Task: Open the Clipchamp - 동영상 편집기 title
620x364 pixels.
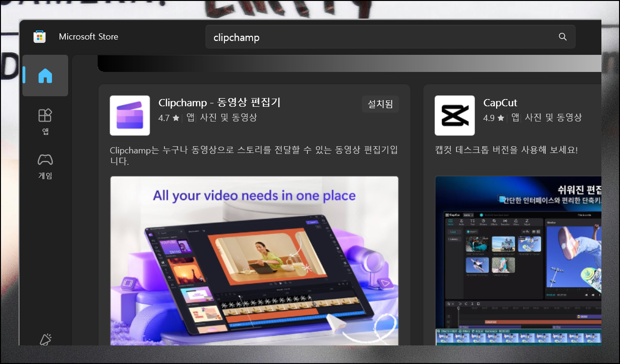Action: pos(219,102)
